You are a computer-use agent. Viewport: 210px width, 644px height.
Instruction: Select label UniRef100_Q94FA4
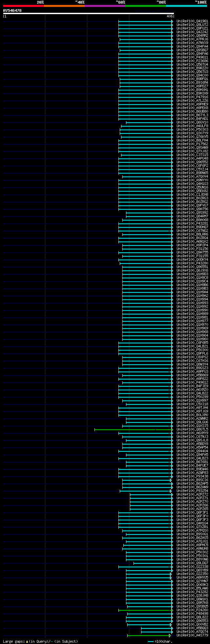tap(192, 46)
